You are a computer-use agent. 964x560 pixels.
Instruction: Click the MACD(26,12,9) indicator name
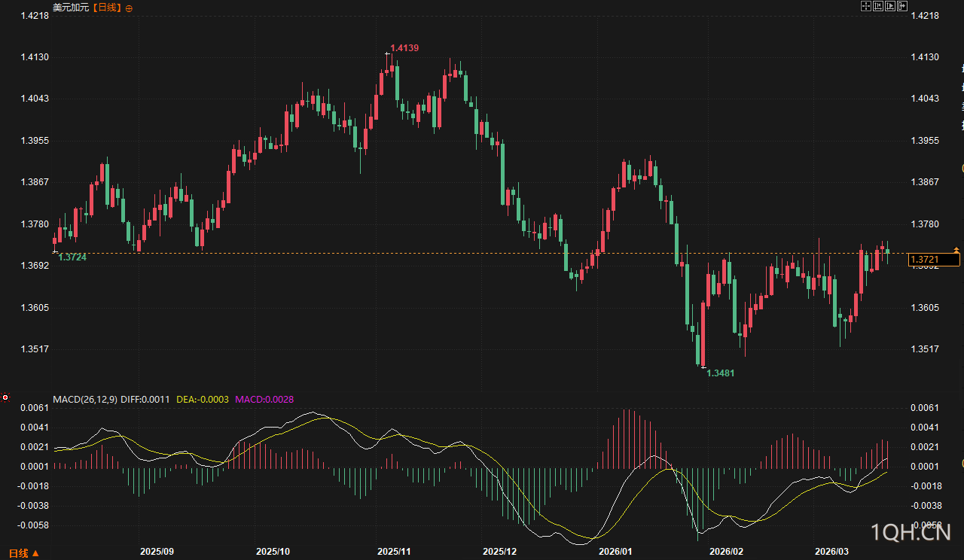pyautogui.click(x=84, y=399)
